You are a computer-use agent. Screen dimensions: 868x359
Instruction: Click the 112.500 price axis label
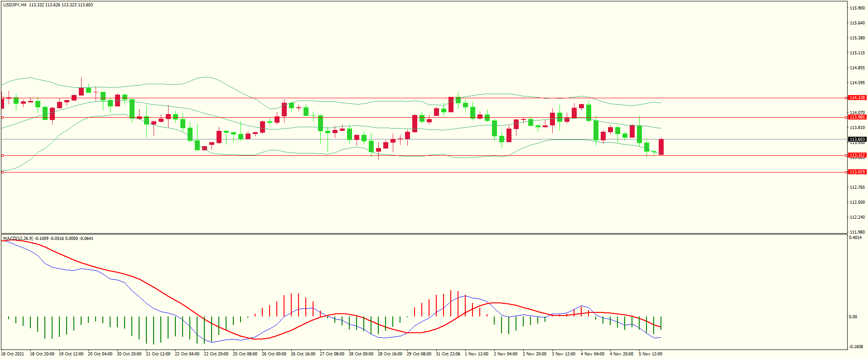pyautogui.click(x=857, y=202)
